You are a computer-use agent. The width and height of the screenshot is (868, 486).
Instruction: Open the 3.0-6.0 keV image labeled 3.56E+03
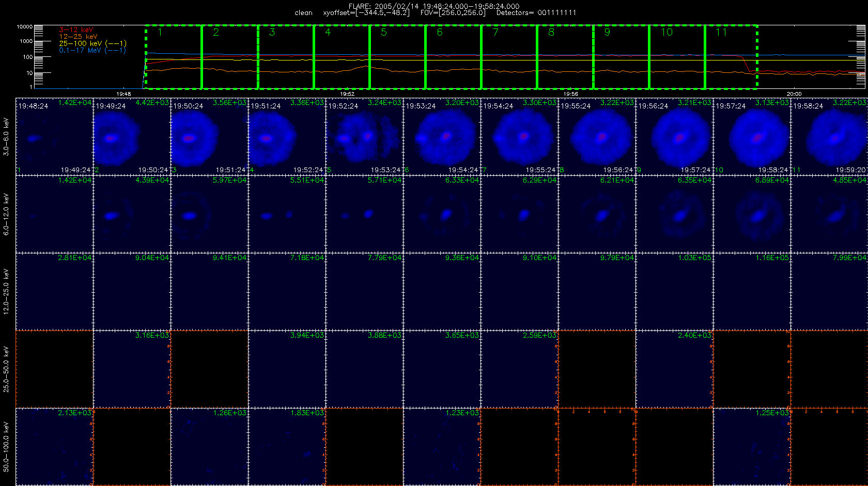209,137
